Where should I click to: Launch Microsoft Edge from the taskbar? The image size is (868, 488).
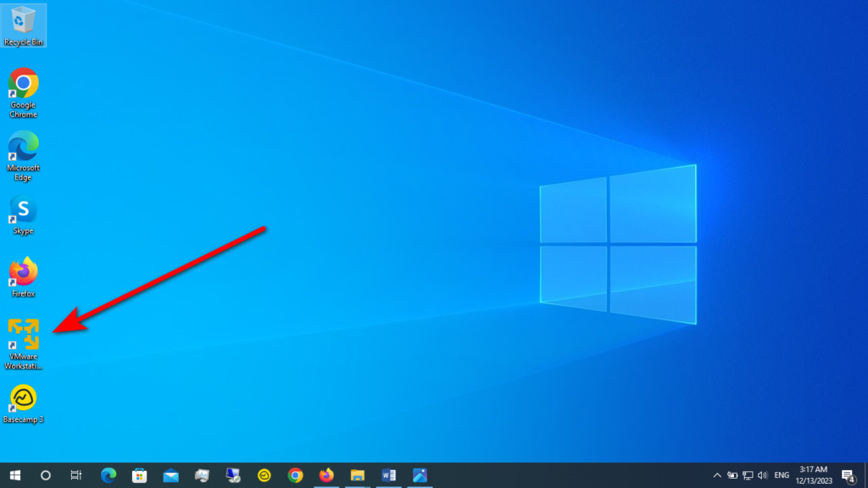[108, 475]
